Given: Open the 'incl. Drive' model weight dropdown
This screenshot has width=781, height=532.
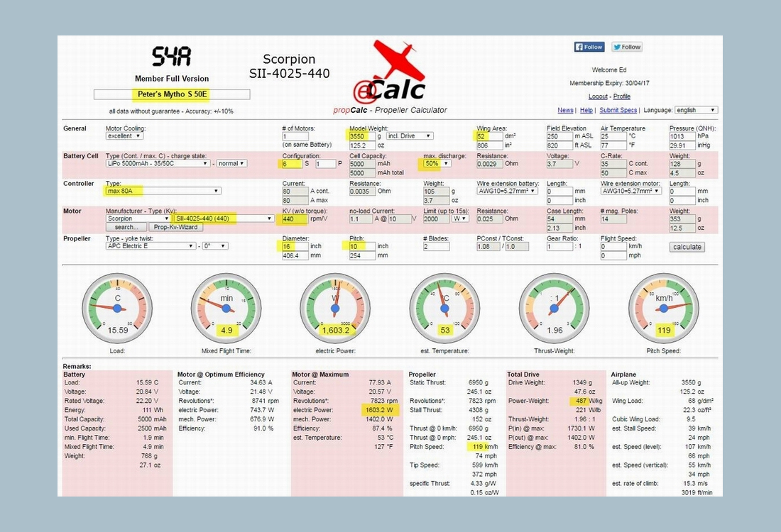Looking at the screenshot, I should click(x=410, y=136).
